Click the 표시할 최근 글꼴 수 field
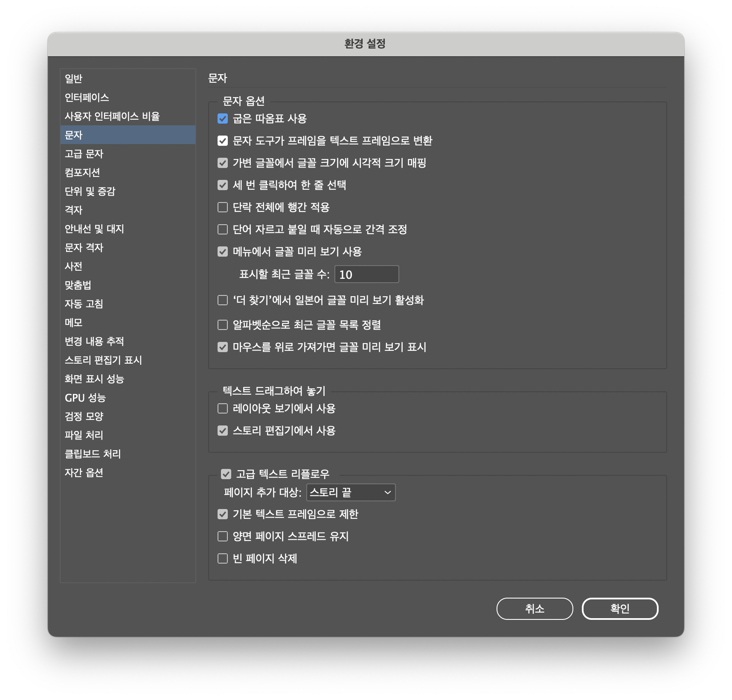Image resolution: width=732 pixels, height=700 pixels. tap(367, 274)
